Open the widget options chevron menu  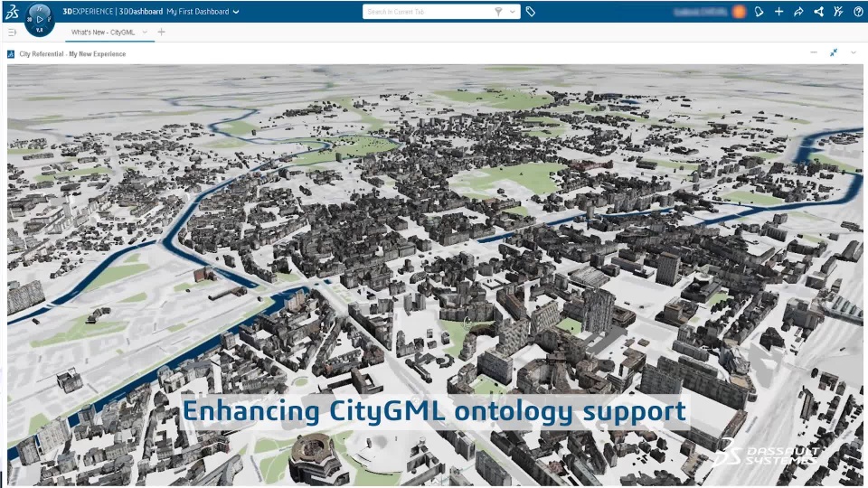pos(854,52)
